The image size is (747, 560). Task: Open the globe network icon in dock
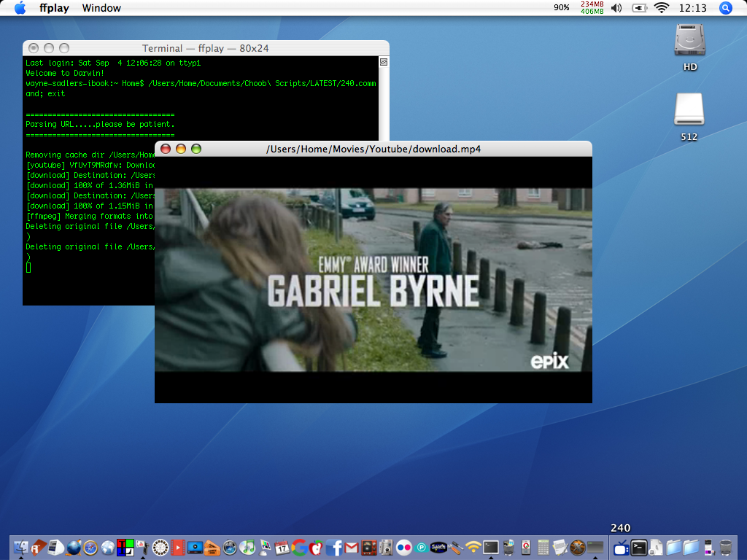click(108, 548)
